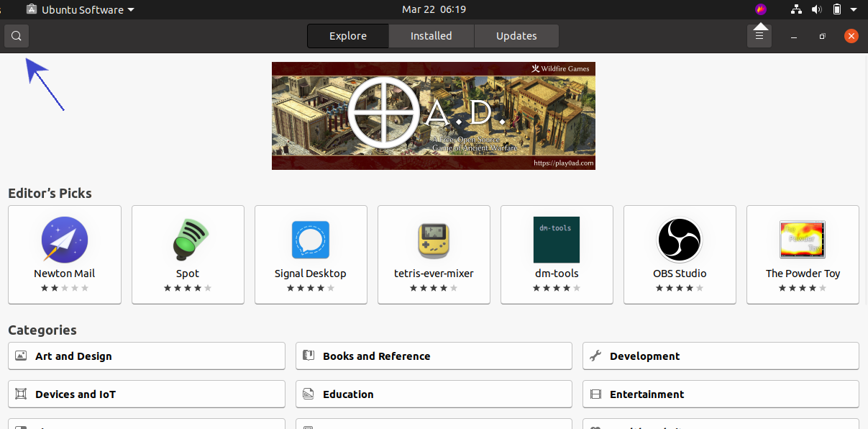Click the Books and Reference category icon
This screenshot has width=868, height=429.
tap(309, 356)
